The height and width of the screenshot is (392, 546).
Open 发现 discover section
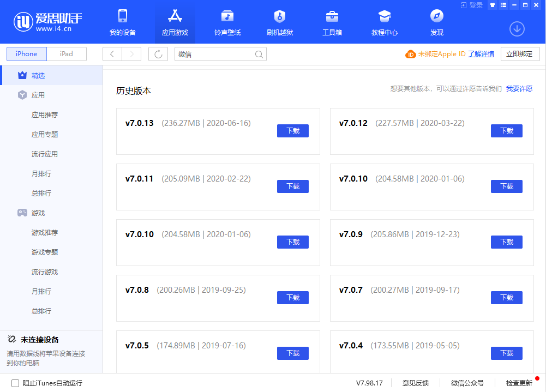tap(437, 22)
